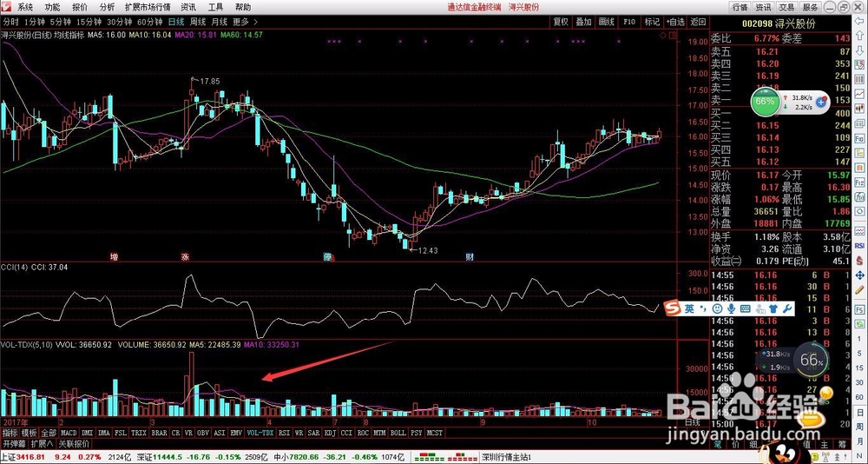Toggle the 标记 mark button
The image size is (868, 464).
pyautogui.click(x=652, y=23)
